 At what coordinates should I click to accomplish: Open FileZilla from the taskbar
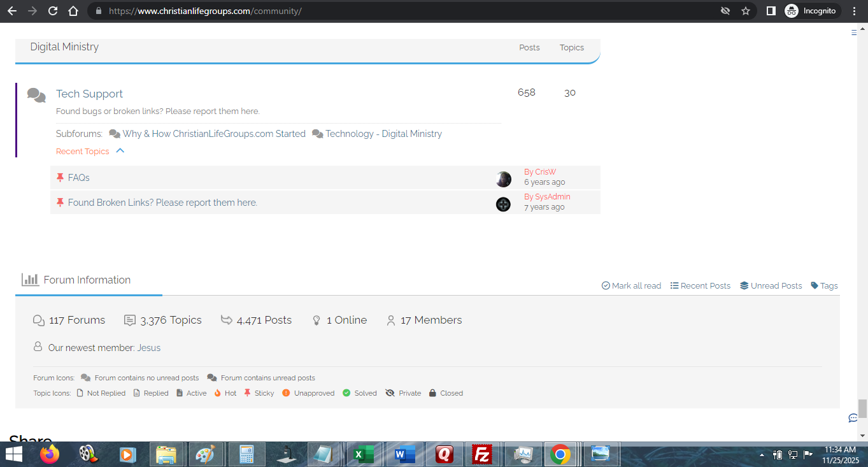click(x=482, y=454)
